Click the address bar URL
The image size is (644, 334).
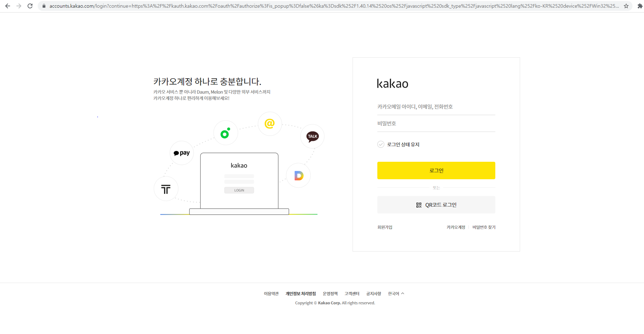pos(334,6)
